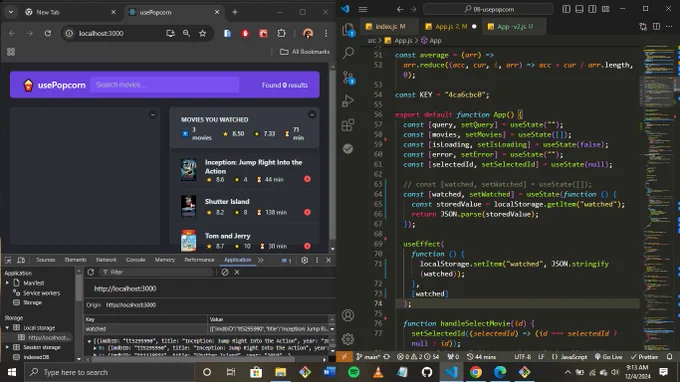Open File Explorer from taskbar
The image size is (680, 382).
(x=280, y=372)
